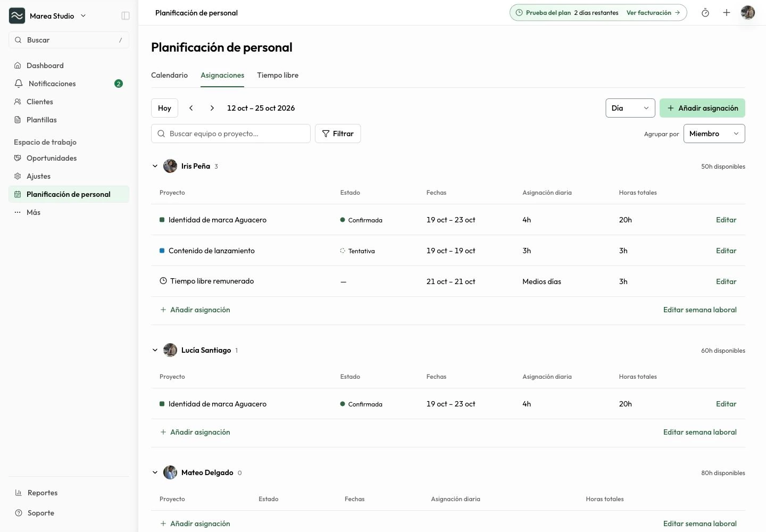
Task: Focus the Buscar equipo o proyecto field
Action: click(231, 134)
